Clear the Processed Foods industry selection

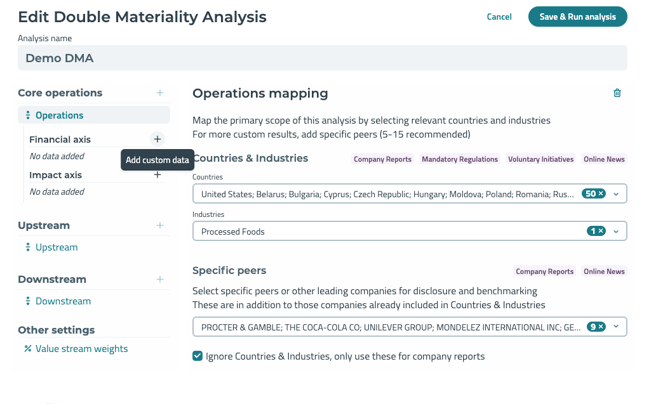[599, 231]
